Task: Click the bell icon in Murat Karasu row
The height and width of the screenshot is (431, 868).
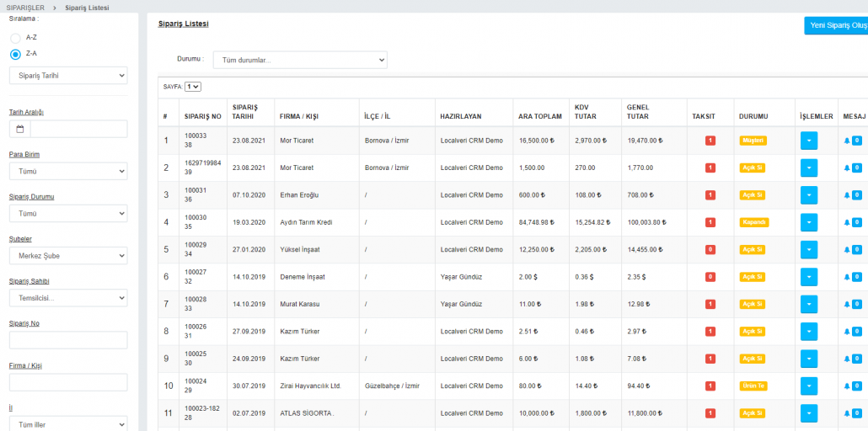Action: (x=846, y=304)
